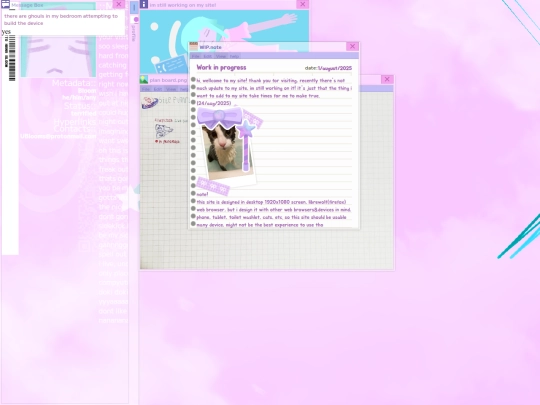Open the Edit menu in plan board.png window
540x405 pixels.
(x=158, y=89)
